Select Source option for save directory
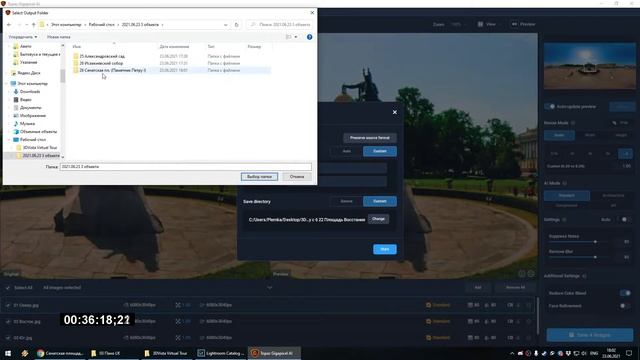Image resolution: width=640 pixels, height=360 pixels. point(347,201)
